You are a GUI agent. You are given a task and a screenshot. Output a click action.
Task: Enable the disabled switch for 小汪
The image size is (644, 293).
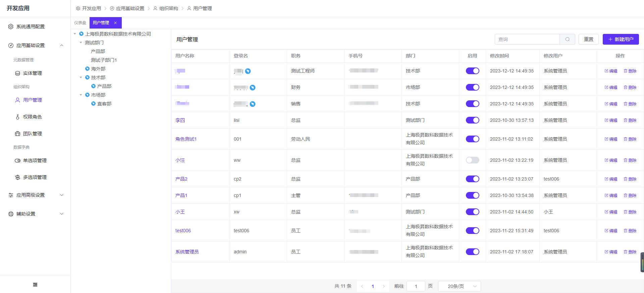[x=472, y=160]
